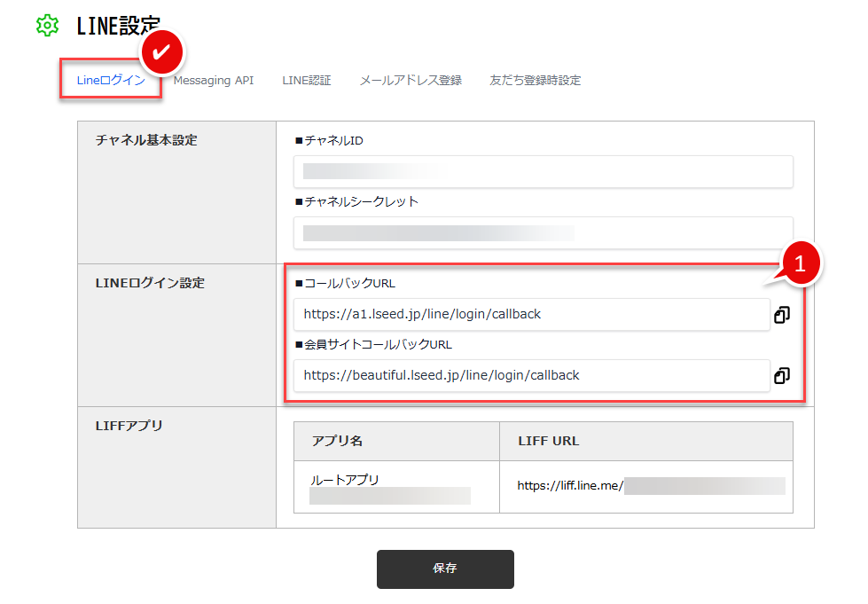The width and height of the screenshot is (868, 604).
Task: Select the チャネルシークレット input field
Action: click(x=543, y=232)
